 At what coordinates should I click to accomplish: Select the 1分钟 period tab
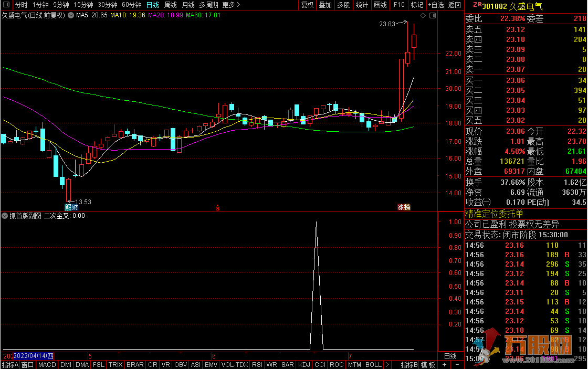[40, 5]
